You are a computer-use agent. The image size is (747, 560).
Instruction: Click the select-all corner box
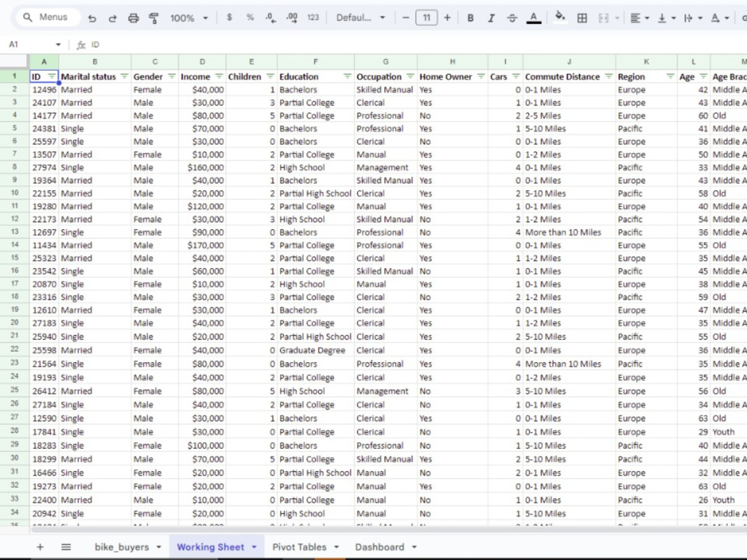tap(14, 61)
